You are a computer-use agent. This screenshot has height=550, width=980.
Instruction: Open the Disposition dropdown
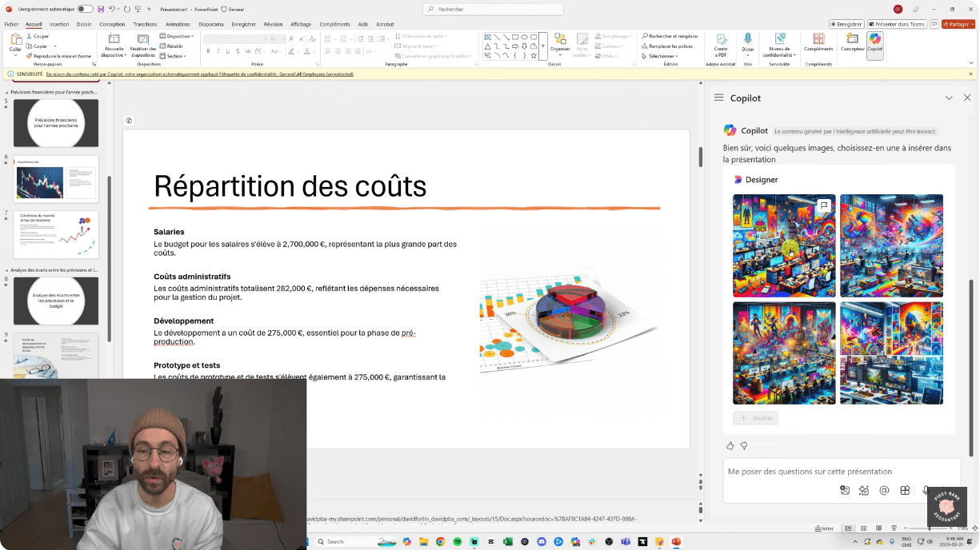pos(177,36)
